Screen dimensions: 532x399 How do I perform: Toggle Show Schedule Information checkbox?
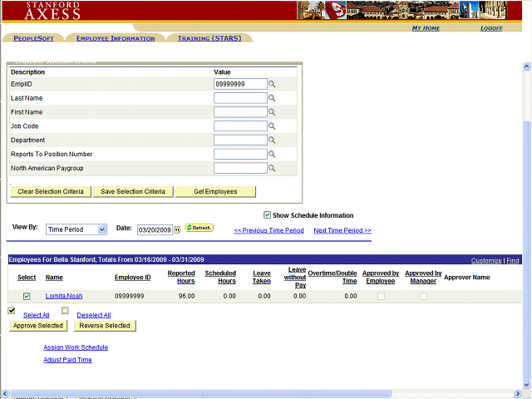pos(267,215)
